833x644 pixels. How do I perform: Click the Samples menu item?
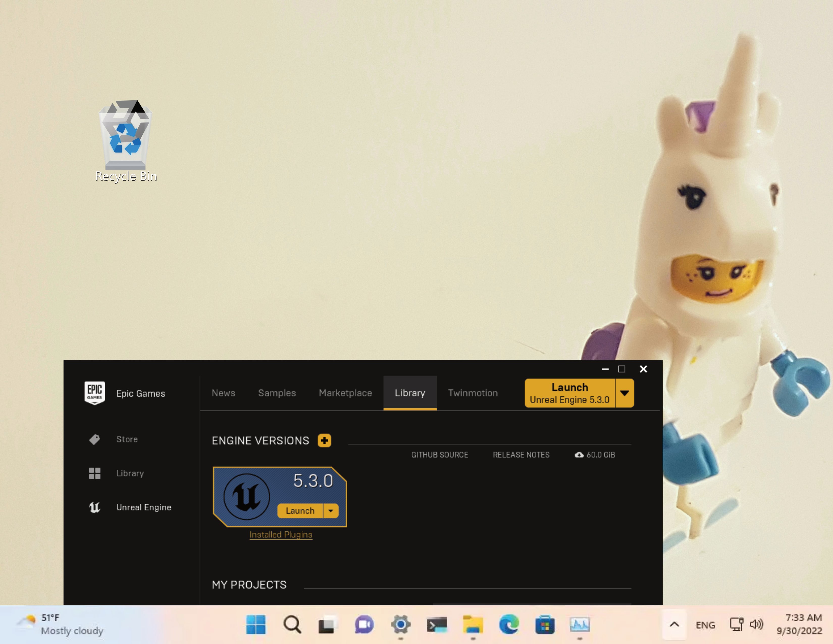[277, 392]
